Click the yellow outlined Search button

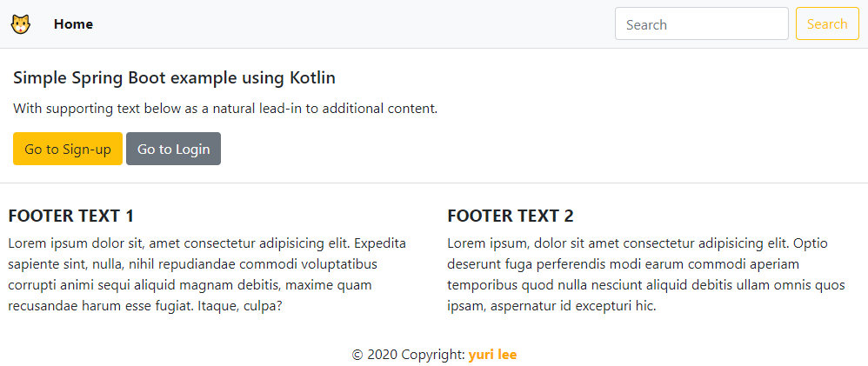[x=827, y=23]
